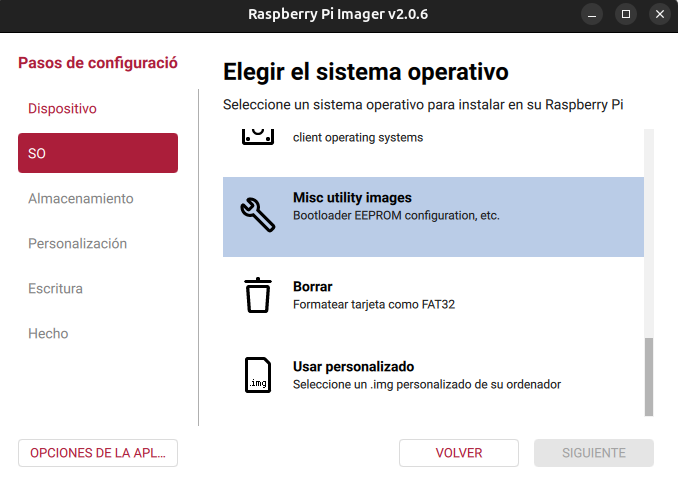
Task: Open OPCIONES DE LA APL... settings
Action: point(98,453)
